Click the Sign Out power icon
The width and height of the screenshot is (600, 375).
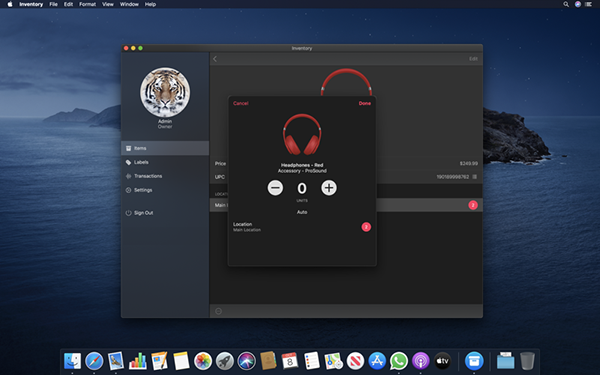click(129, 213)
